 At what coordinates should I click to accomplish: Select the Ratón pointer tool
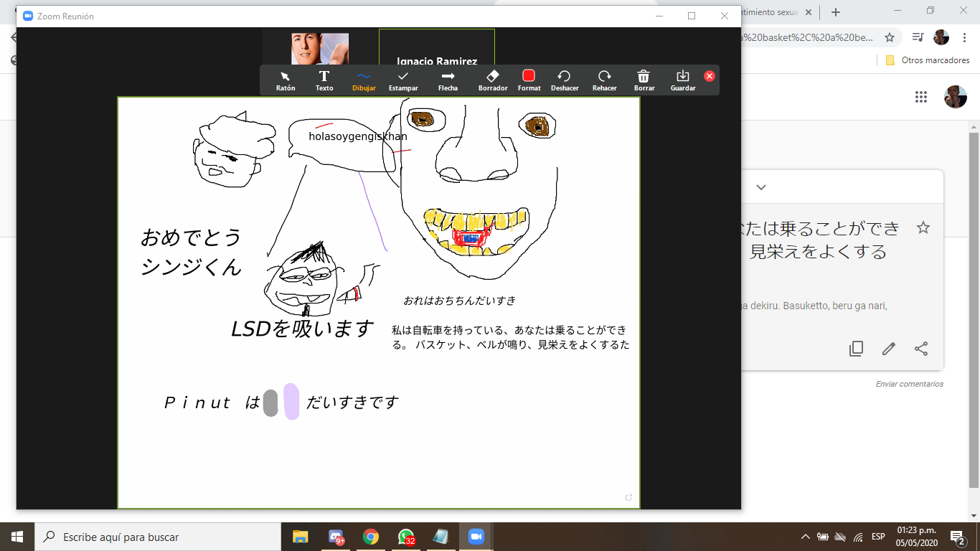point(286,80)
